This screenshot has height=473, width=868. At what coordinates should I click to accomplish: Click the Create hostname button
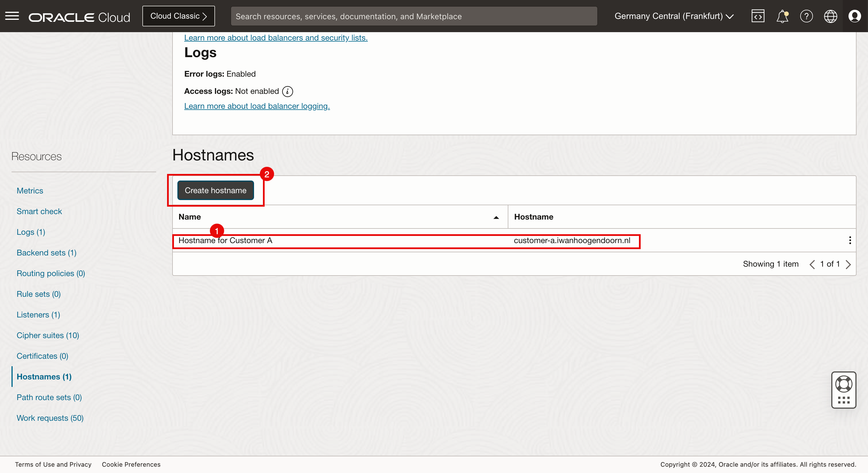click(x=216, y=190)
